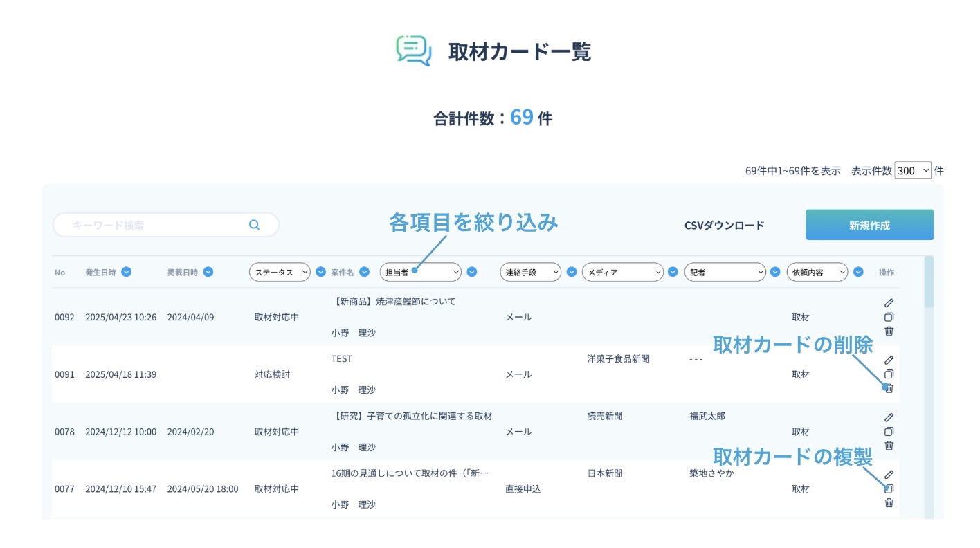The width and height of the screenshot is (980, 548).
Task: Click the magnifier search icon
Action: point(254,225)
